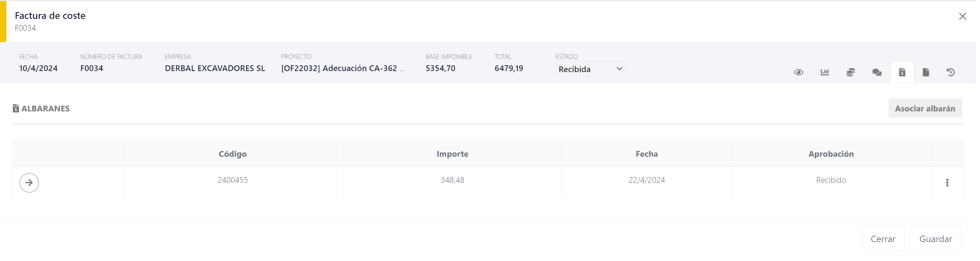Close the Factura de coste dialog
The width and height of the screenshot is (980, 261).
pyautogui.click(x=963, y=16)
